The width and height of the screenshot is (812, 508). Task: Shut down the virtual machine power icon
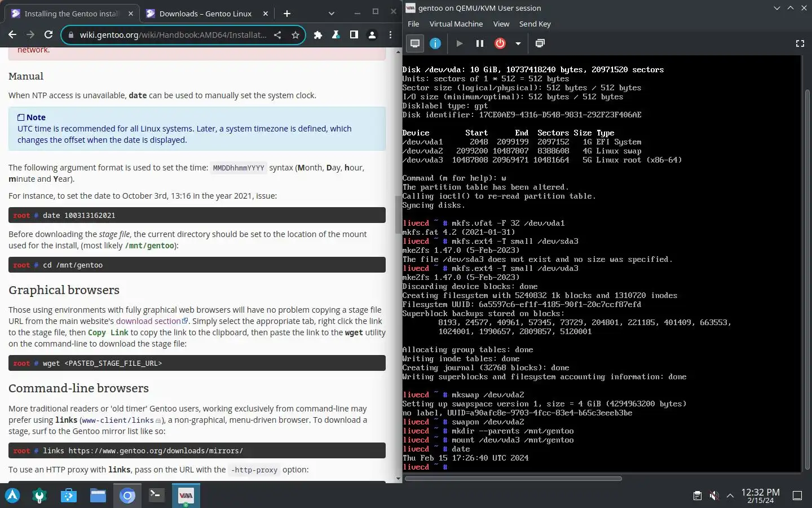tap(500, 43)
